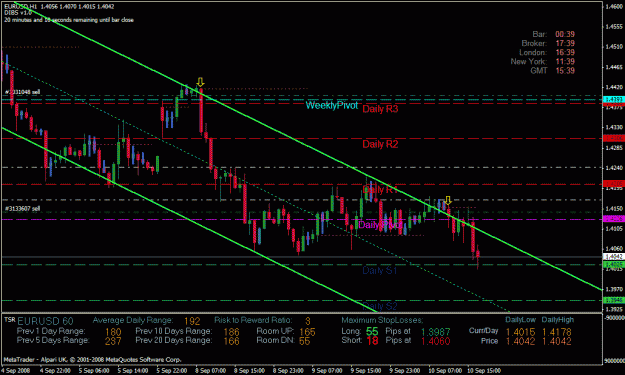Click the Room UP value 165
The width and height of the screenshot is (625, 375).
coord(307,332)
